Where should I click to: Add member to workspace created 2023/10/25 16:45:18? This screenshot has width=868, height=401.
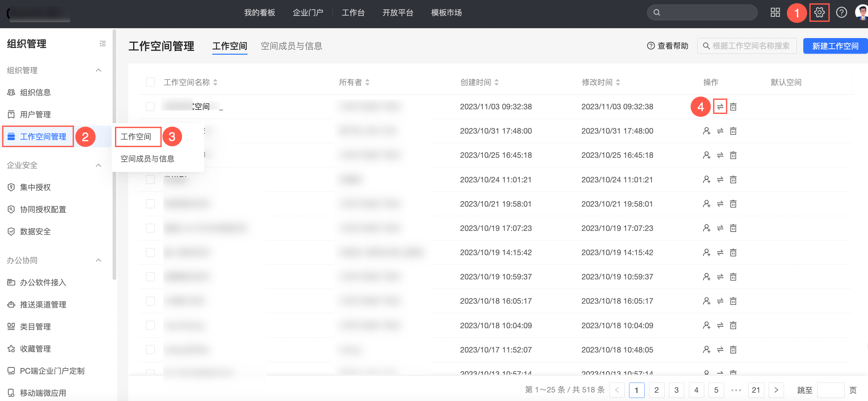(x=706, y=155)
